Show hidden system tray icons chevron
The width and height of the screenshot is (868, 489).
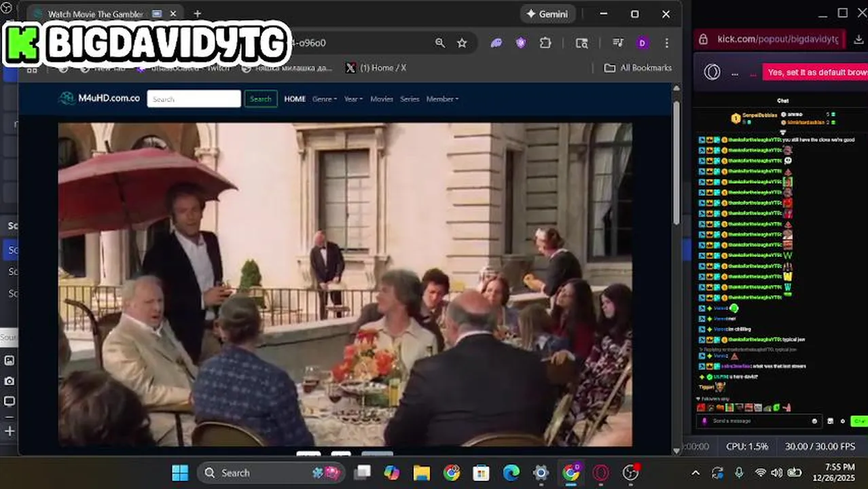pyautogui.click(x=695, y=473)
